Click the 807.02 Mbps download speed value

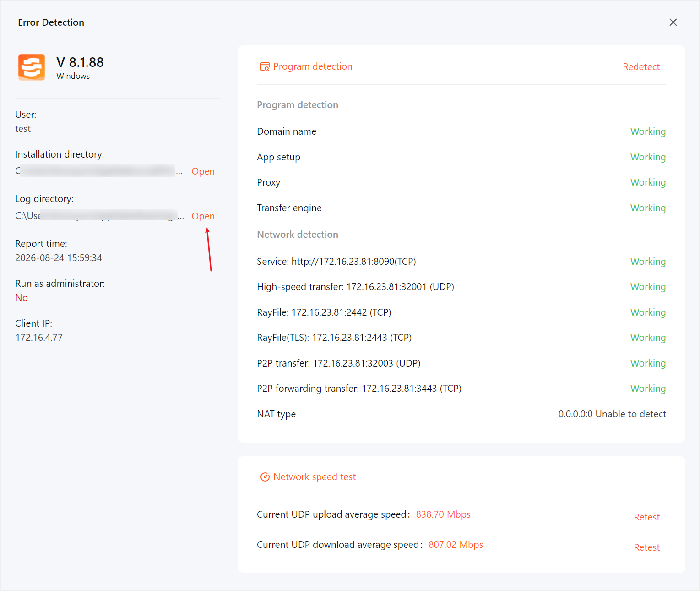point(456,545)
